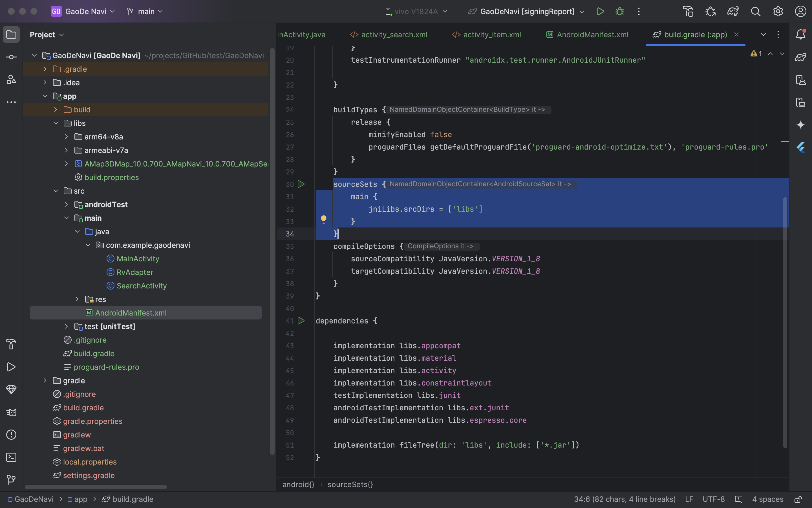This screenshot has width=812, height=508.
Task: Open Flutter tool window icon
Action: click(801, 147)
